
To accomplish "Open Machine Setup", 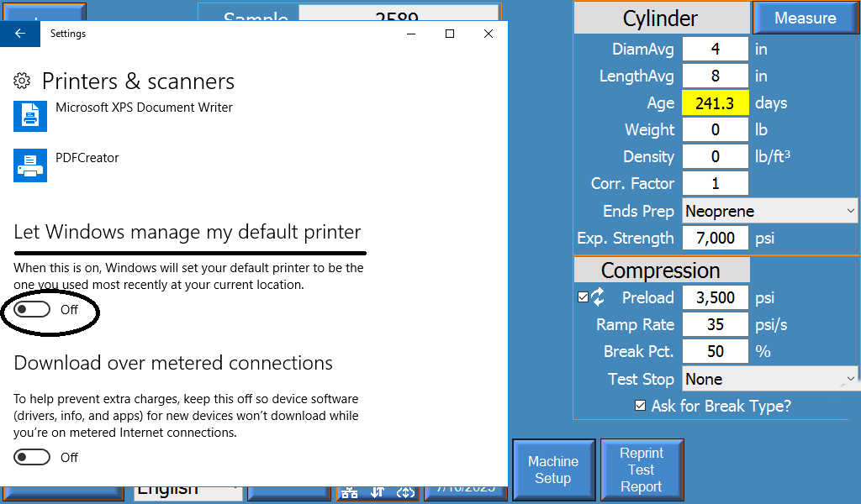I will (553, 470).
